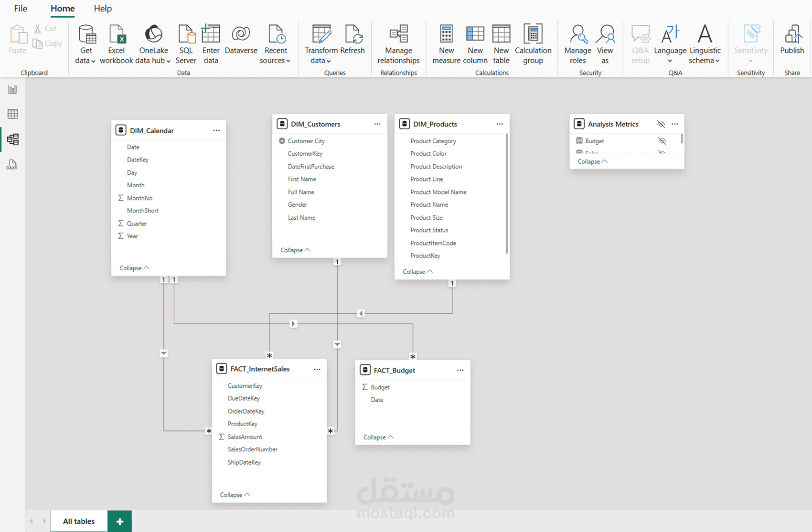Open DIM_Customers more options menu
This screenshot has width=812, height=532.
click(x=377, y=124)
